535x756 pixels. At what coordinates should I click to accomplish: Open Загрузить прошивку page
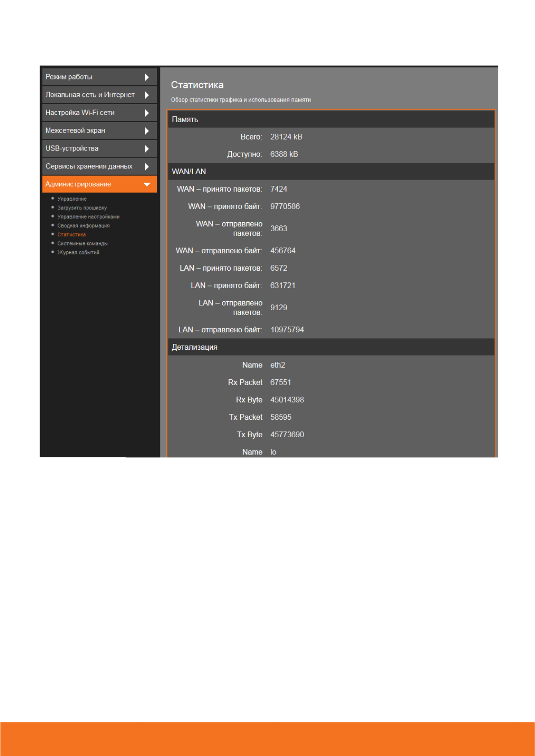tap(82, 208)
